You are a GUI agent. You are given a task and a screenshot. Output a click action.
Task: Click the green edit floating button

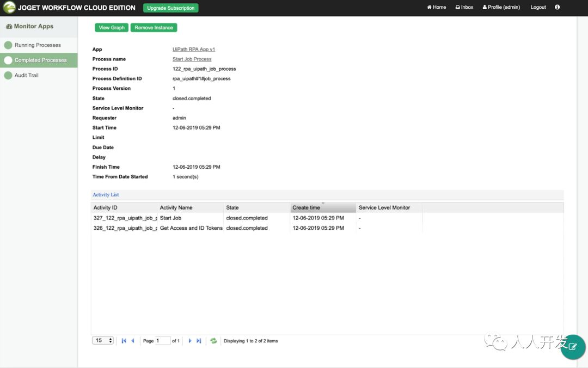pyautogui.click(x=573, y=347)
